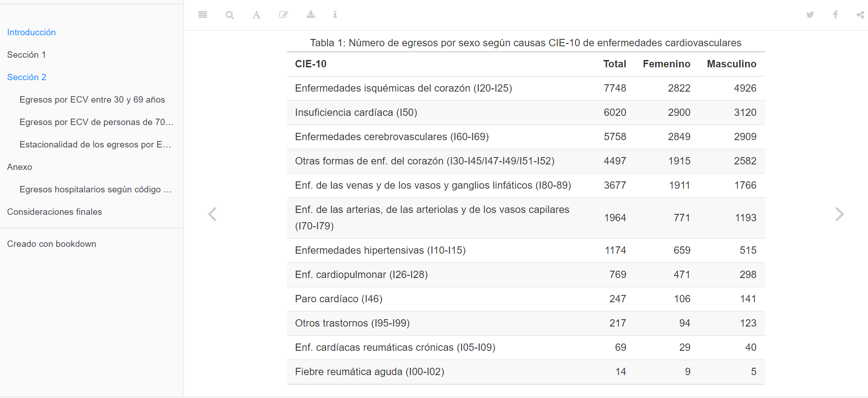The height and width of the screenshot is (398, 868).
Task: Go to Consideraciones finales chapter
Action: click(x=55, y=212)
